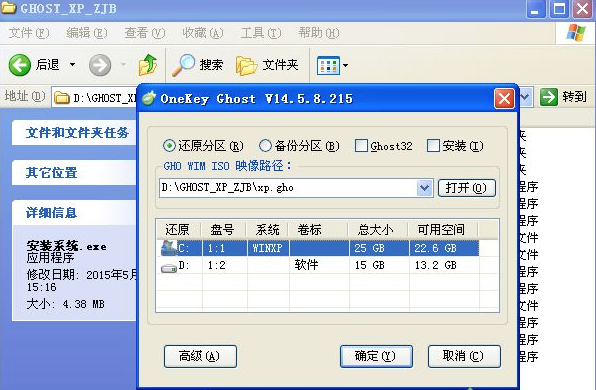Click the OK (确定) button
Screen dimensions: 596x390
coord(376,356)
